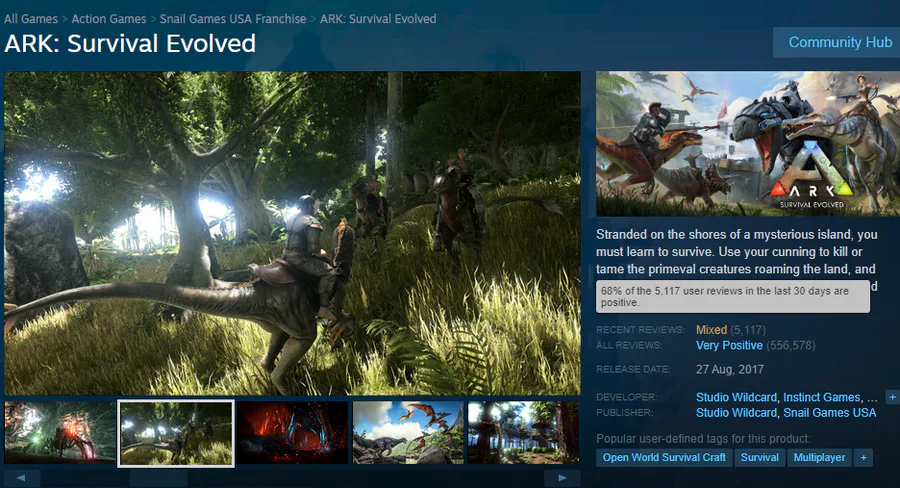900x488 pixels.
Task: Open publisher Studio Wildcard link
Action: 736,413
